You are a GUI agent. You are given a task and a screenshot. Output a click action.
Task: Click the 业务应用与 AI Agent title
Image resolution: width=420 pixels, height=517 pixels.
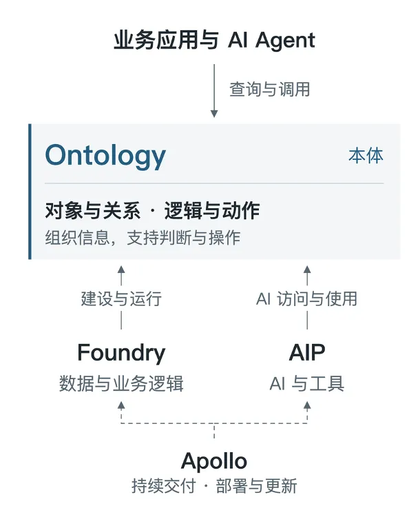[214, 41]
